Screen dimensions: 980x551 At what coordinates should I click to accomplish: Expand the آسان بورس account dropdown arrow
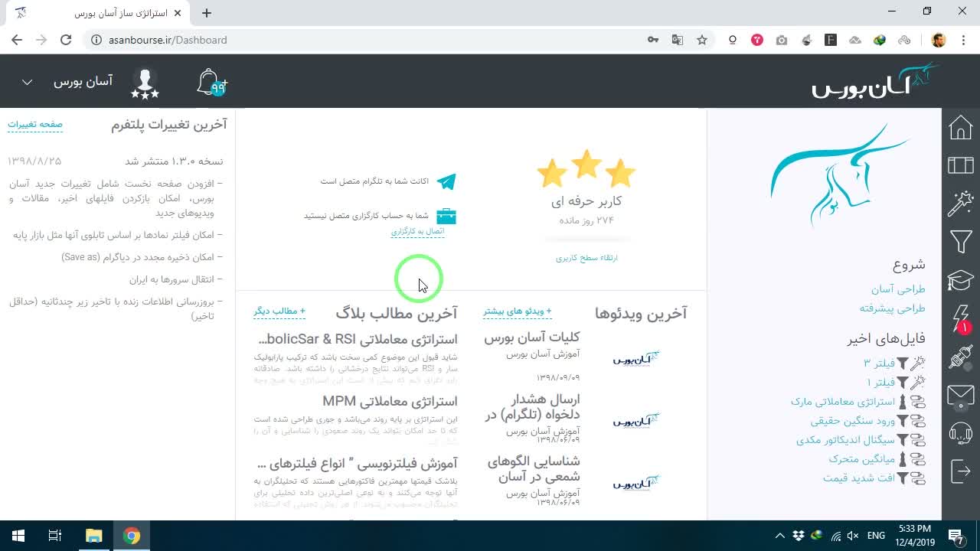pyautogui.click(x=27, y=82)
